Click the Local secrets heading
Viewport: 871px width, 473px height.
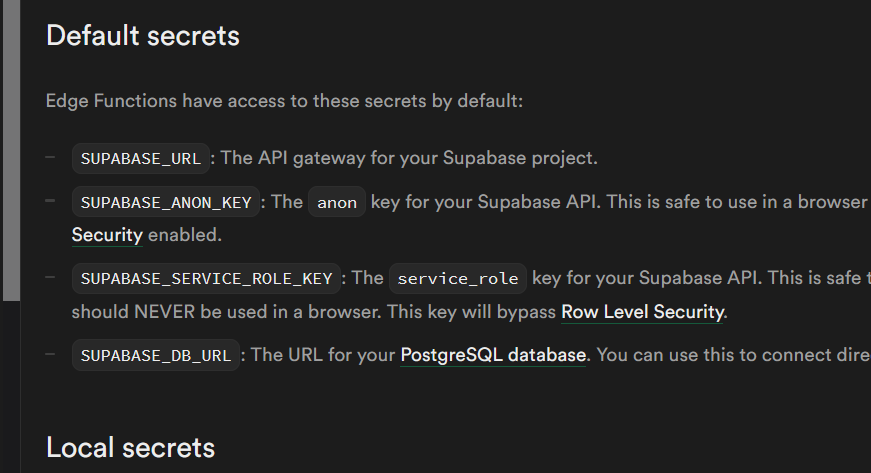[130, 446]
